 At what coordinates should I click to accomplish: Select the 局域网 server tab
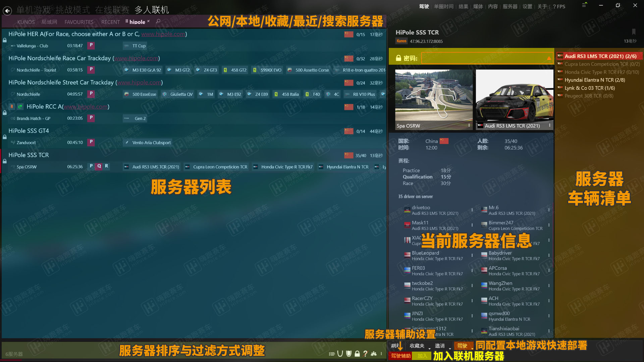pyautogui.click(x=49, y=22)
